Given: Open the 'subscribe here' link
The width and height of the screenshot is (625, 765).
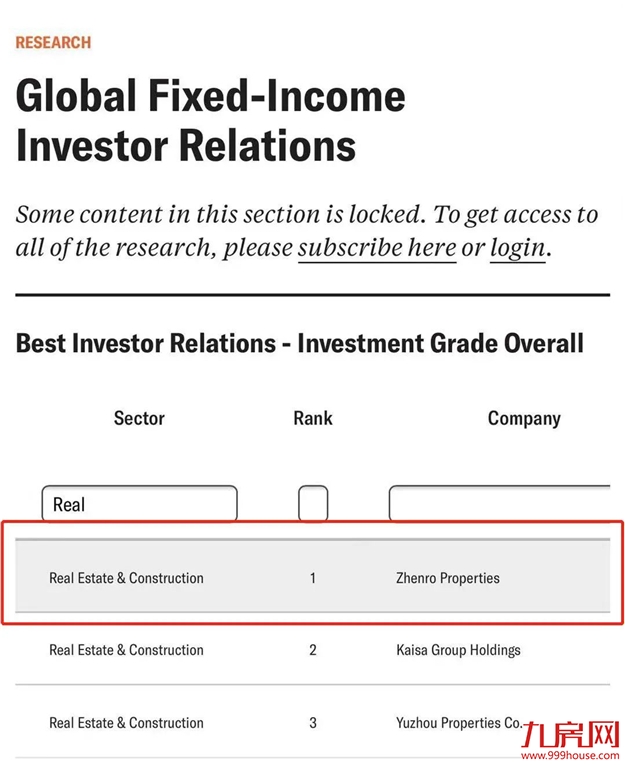Looking at the screenshot, I should click(x=377, y=247).
